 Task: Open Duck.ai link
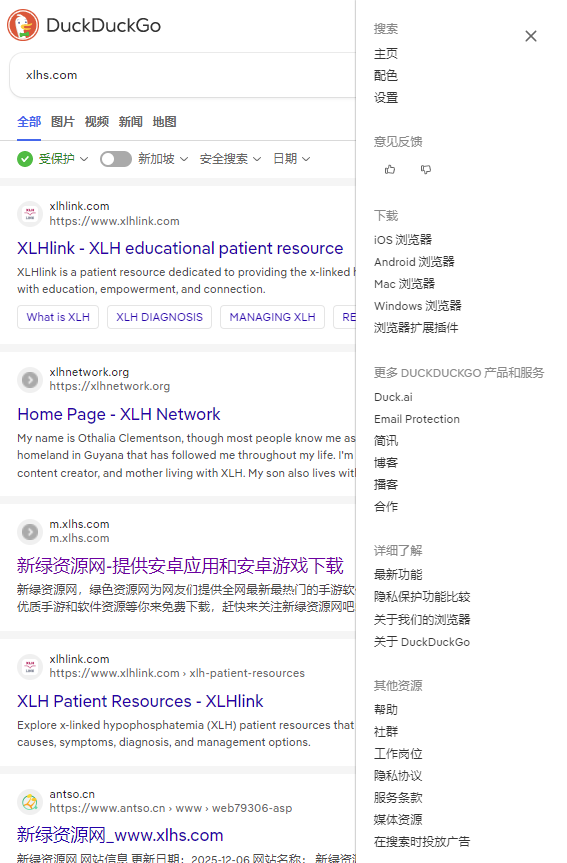pyautogui.click(x=393, y=397)
